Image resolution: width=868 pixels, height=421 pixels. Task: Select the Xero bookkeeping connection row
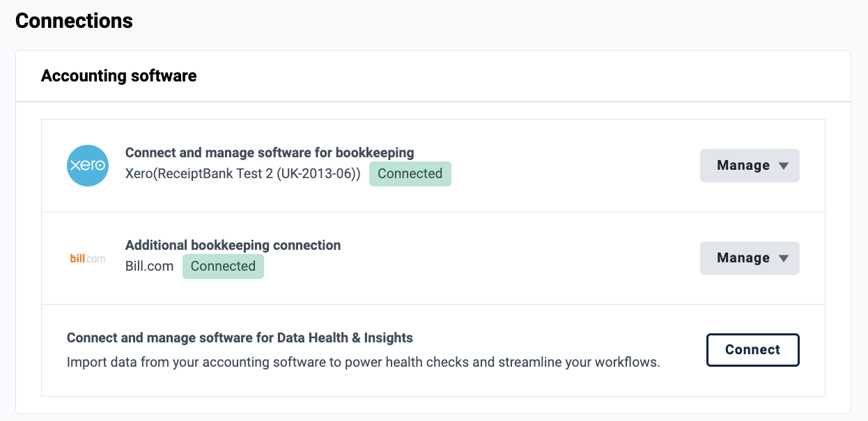(x=433, y=166)
